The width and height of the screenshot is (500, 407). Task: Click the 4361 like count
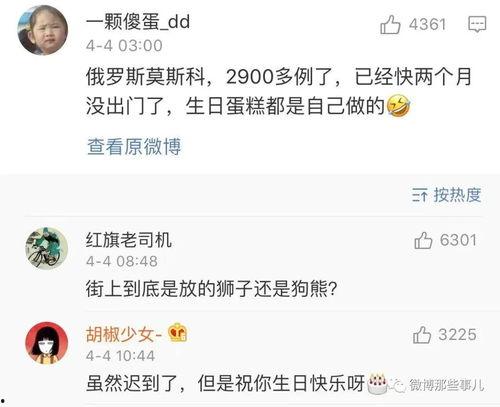tap(427, 24)
